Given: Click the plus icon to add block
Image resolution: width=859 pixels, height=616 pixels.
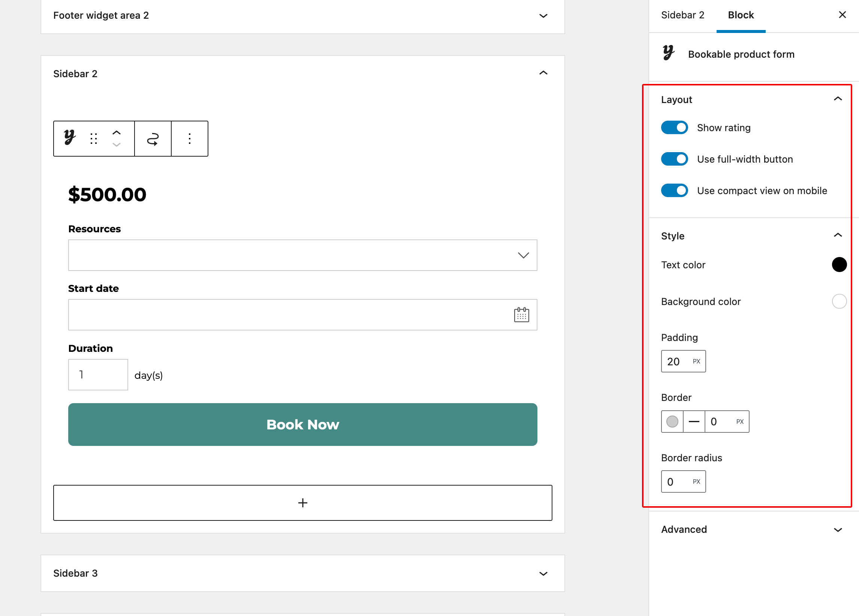Looking at the screenshot, I should pyautogui.click(x=302, y=503).
